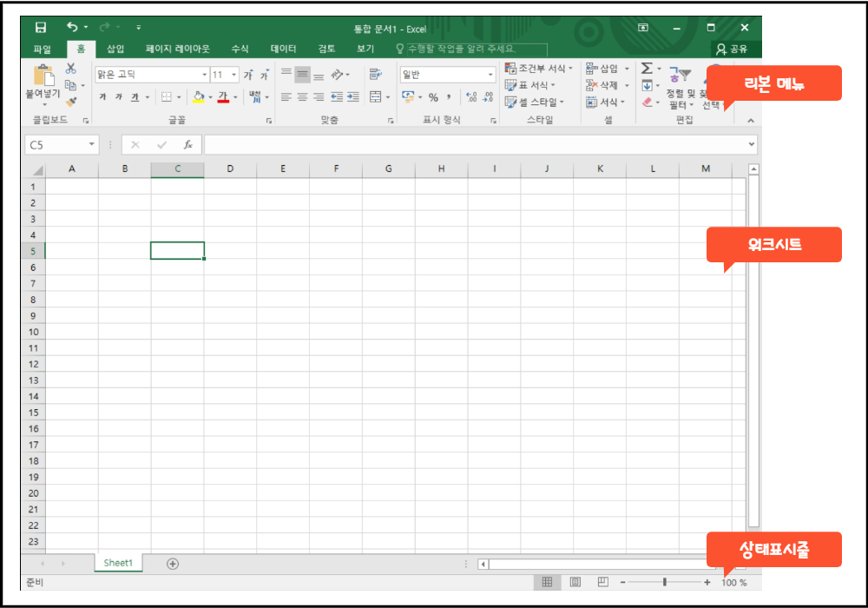Open 표 서식 table format
The height and width of the screenshot is (608, 868).
click(x=530, y=85)
